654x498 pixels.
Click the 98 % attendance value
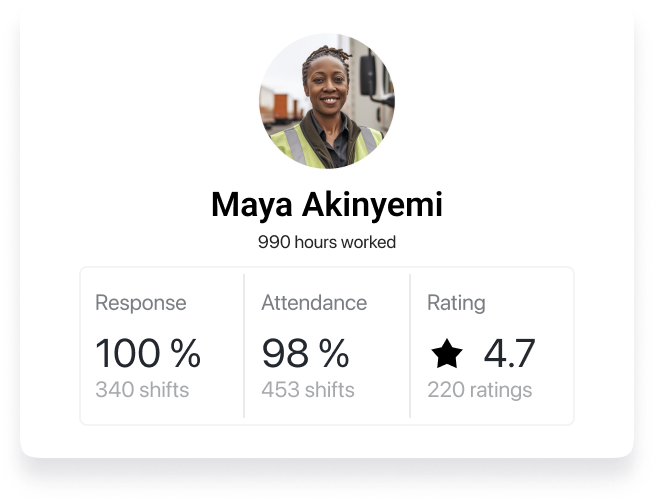(x=305, y=353)
